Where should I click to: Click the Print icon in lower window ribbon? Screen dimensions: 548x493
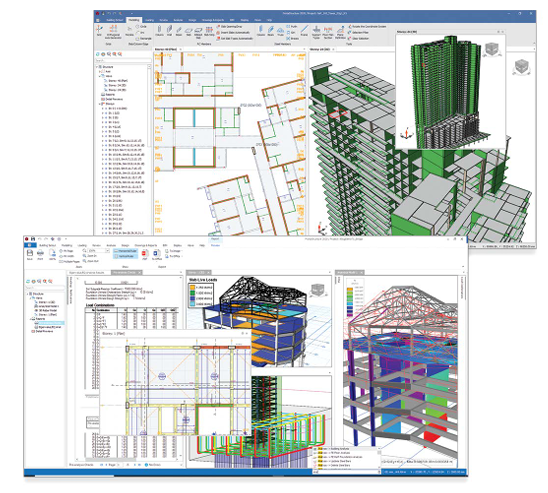click(41, 254)
